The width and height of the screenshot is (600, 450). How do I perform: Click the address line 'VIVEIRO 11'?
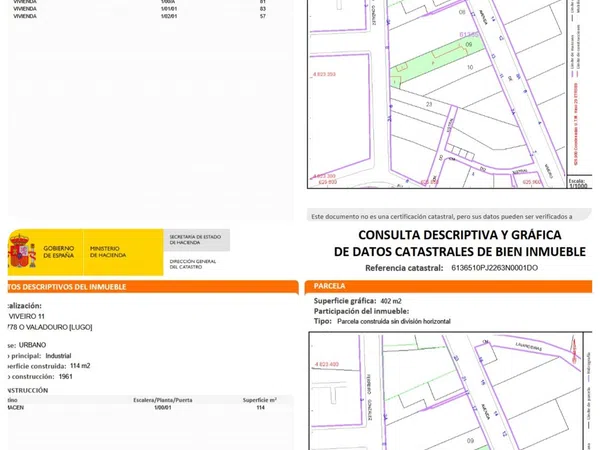pyautogui.click(x=26, y=316)
